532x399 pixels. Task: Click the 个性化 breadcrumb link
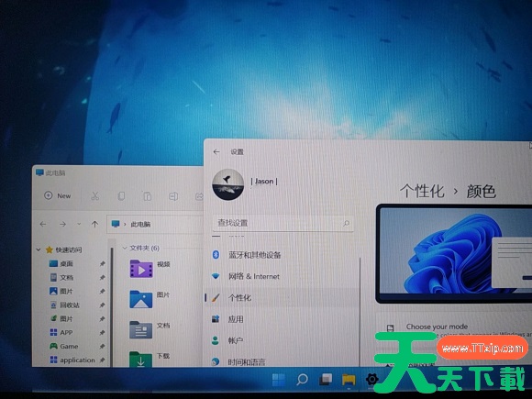tap(422, 191)
